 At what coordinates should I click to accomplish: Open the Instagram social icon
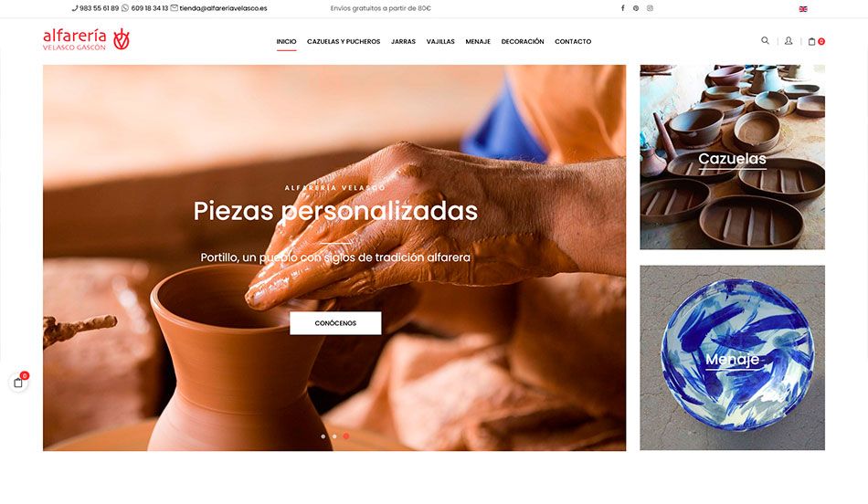[x=650, y=8]
